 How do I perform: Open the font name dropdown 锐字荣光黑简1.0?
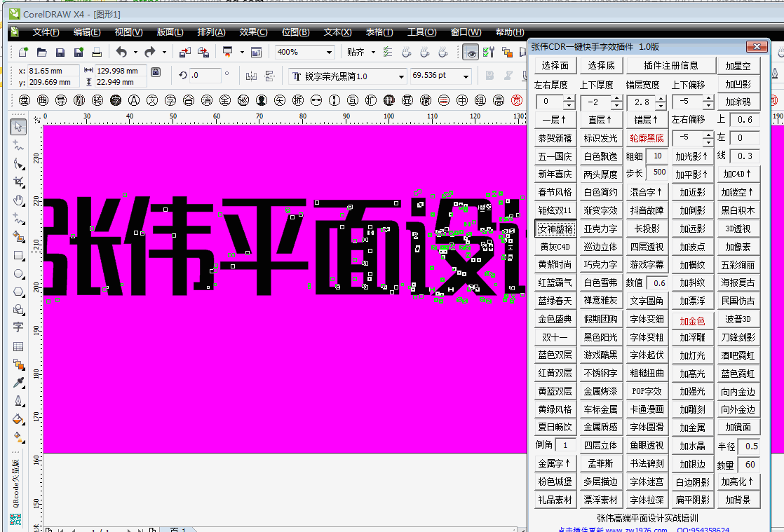click(401, 76)
